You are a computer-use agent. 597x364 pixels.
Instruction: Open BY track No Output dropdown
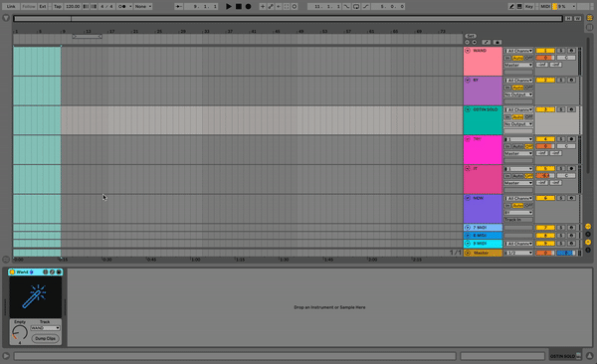pyautogui.click(x=518, y=94)
